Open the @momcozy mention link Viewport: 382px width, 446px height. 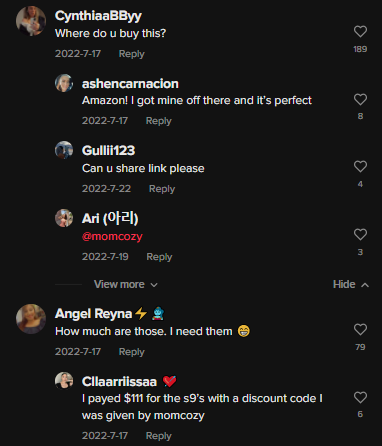(112, 236)
